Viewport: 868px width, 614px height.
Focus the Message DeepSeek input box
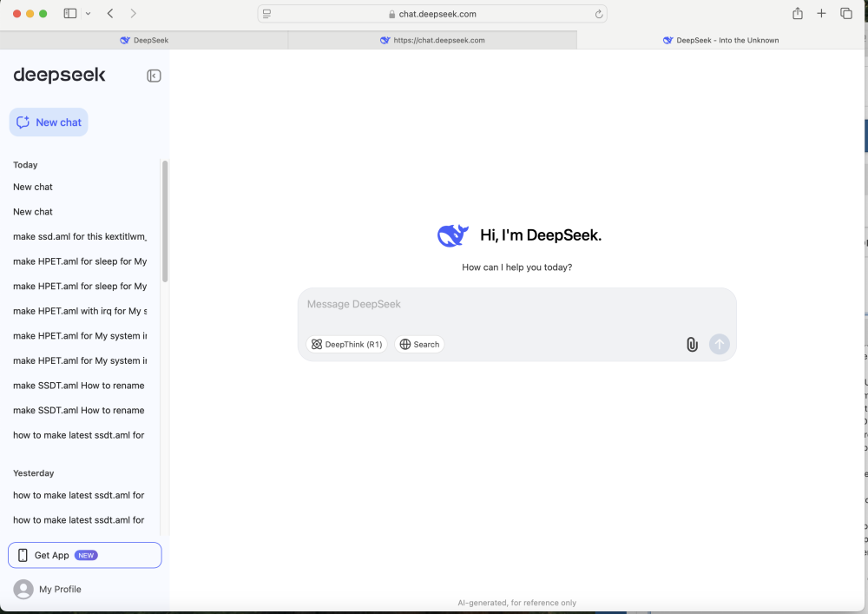tap(517, 304)
